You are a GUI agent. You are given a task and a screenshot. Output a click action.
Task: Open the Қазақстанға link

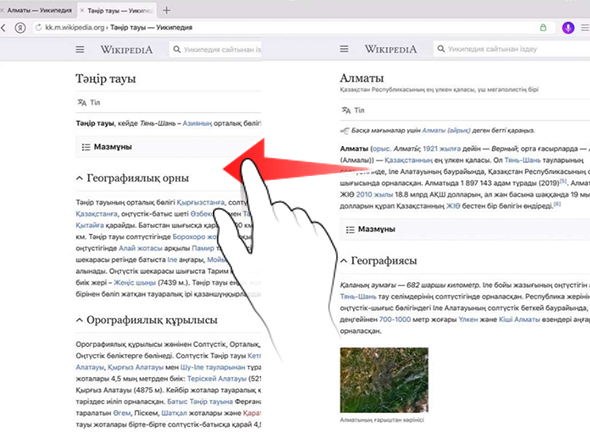pos(97,214)
